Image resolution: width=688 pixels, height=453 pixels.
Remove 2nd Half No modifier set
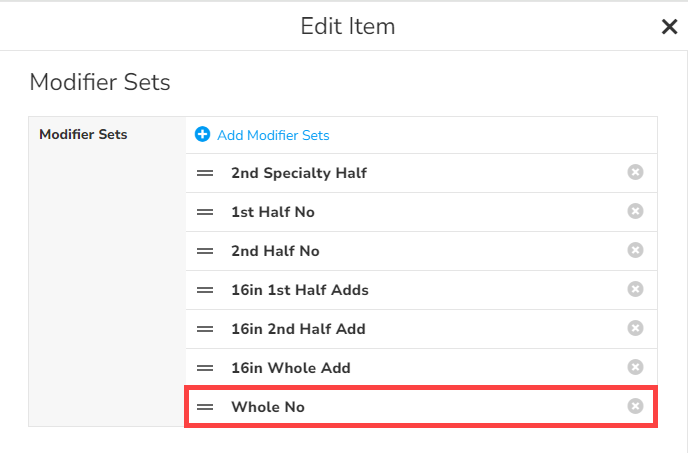coord(635,250)
